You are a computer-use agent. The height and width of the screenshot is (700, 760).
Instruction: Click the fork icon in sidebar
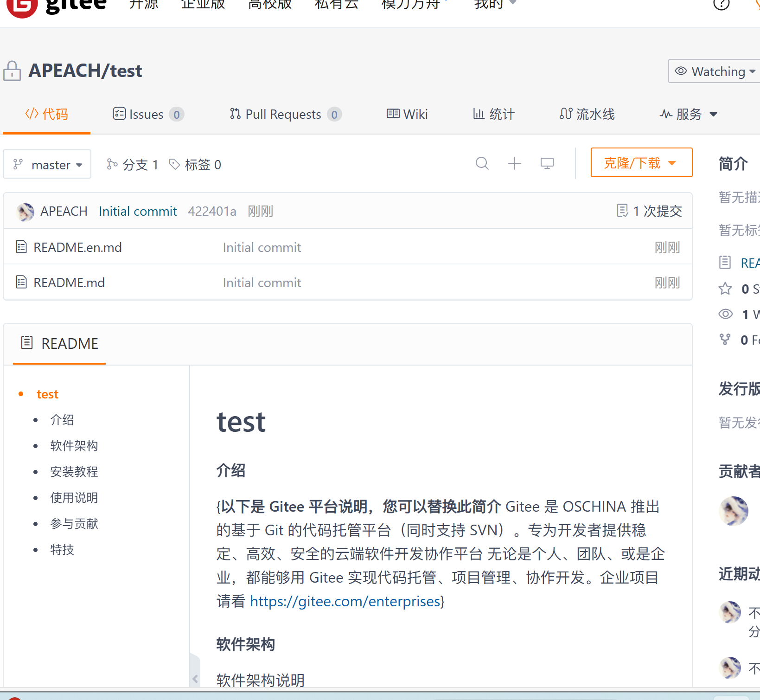tap(725, 340)
